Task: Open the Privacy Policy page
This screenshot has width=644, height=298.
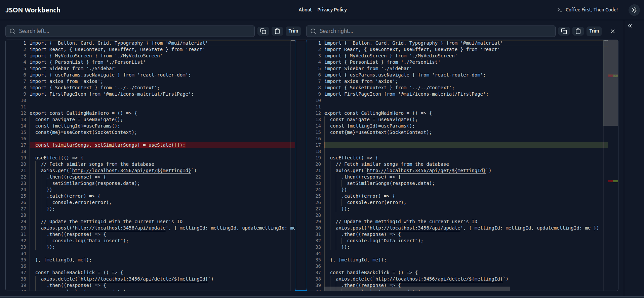Action: [332, 10]
